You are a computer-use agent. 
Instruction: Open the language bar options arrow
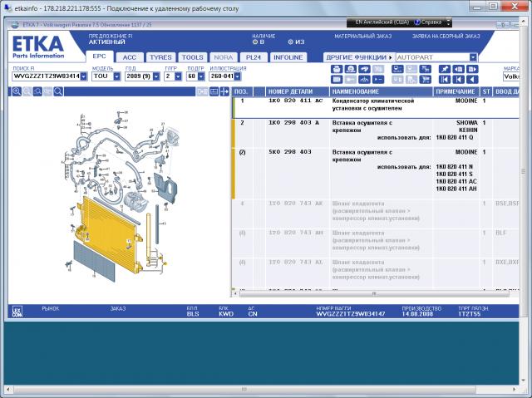tap(448, 22)
